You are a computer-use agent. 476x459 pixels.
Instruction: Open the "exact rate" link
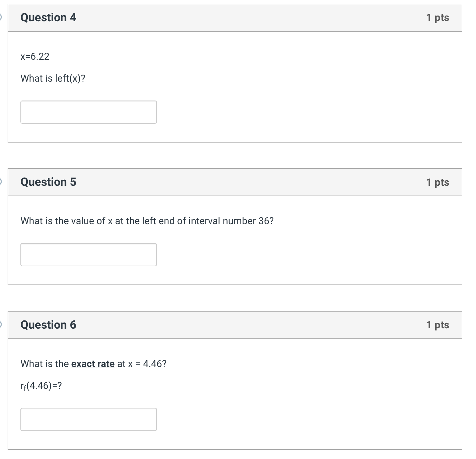pos(93,364)
